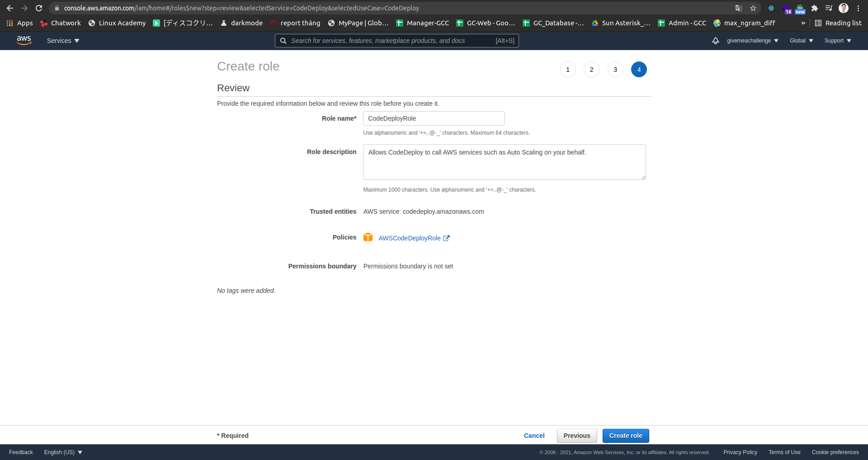
Task: Bookmark this page using the star icon
Action: pyautogui.click(x=753, y=8)
